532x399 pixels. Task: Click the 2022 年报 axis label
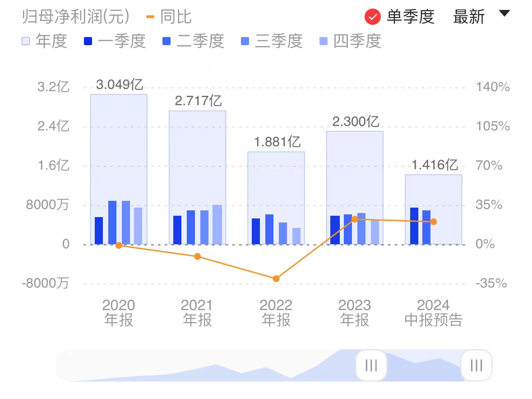click(276, 312)
